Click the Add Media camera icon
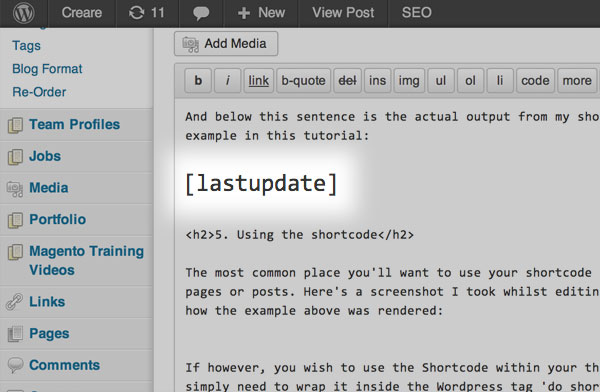The width and height of the screenshot is (600, 392). point(190,44)
